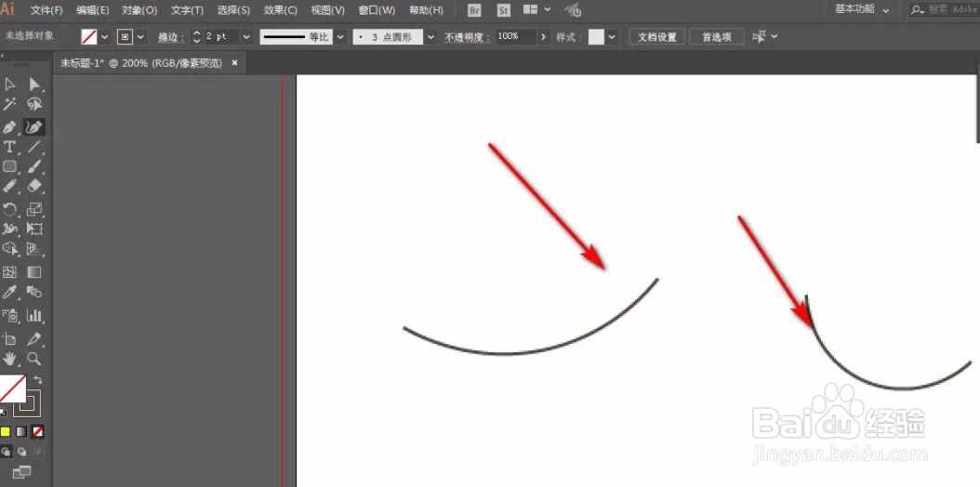Open the 编辑(E) menu
Viewport: 980px width, 487px height.
coord(92,10)
